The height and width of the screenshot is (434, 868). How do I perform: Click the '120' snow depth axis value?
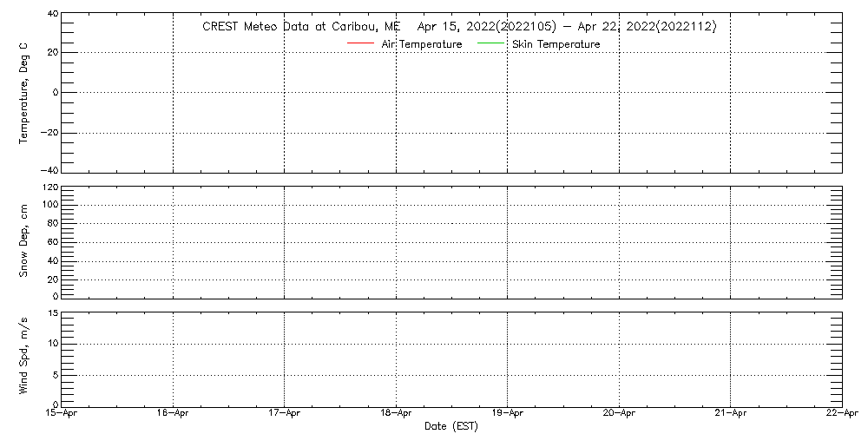(51, 187)
